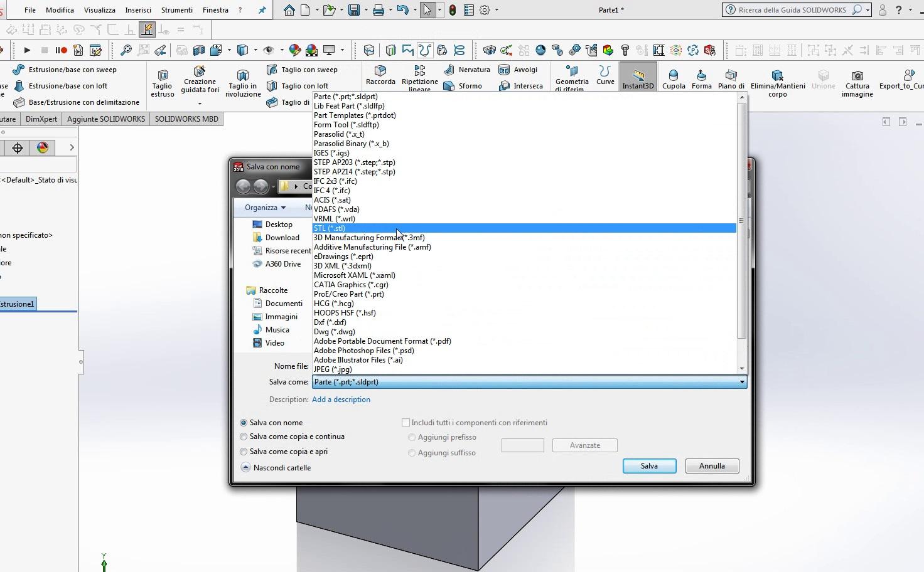Click the Salva button
The height and width of the screenshot is (572, 924).
click(x=649, y=466)
